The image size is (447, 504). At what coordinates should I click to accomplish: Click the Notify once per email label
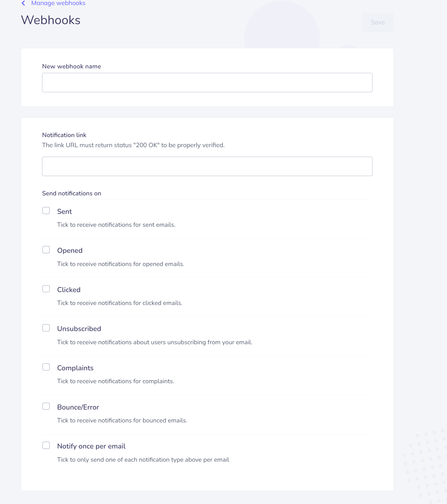[91, 446]
